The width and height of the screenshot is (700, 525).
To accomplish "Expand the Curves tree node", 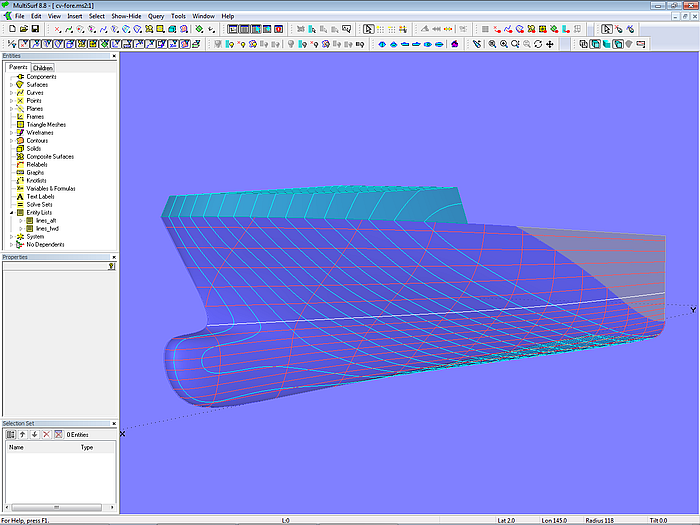I will coord(11,93).
